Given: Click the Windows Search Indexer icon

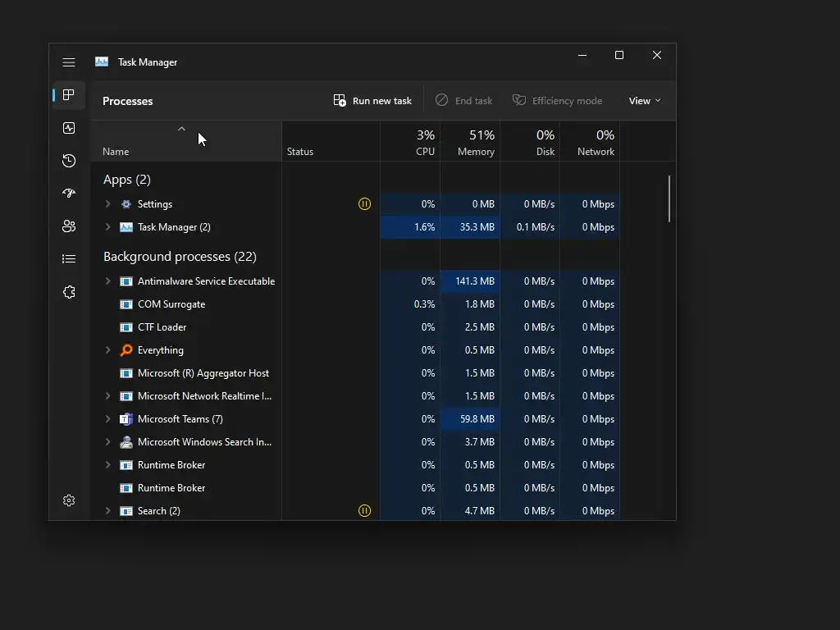Looking at the screenshot, I should (x=126, y=442).
